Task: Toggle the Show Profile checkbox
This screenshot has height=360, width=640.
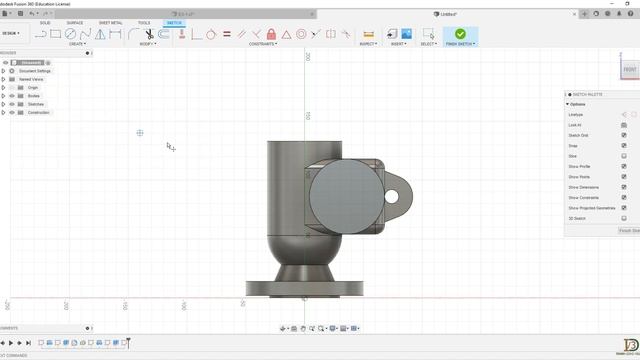Action: tap(624, 167)
